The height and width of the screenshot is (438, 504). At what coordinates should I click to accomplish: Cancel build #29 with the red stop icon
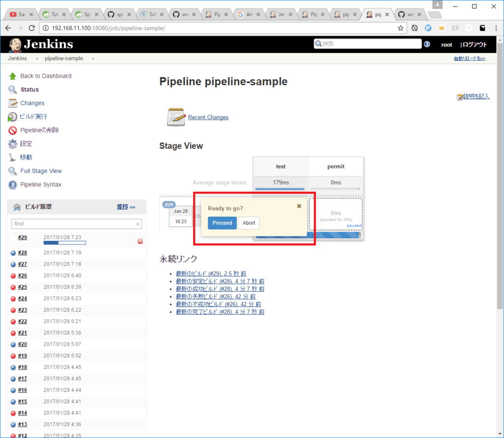pos(140,241)
